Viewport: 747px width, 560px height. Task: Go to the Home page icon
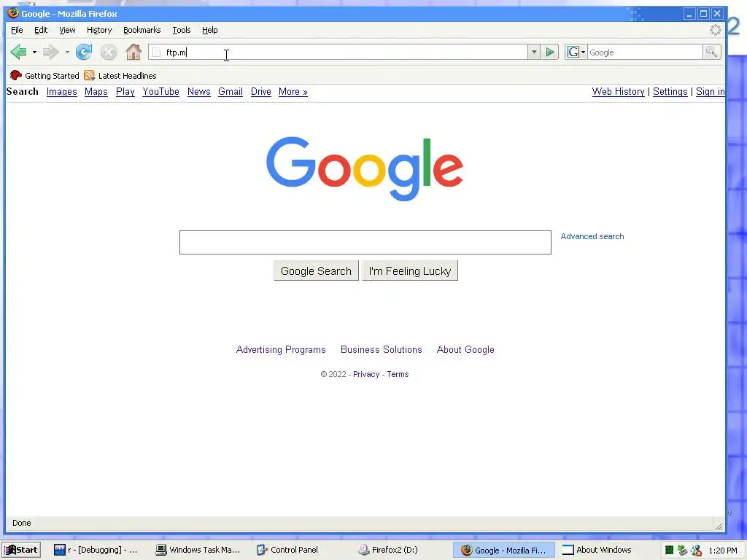coord(133,52)
